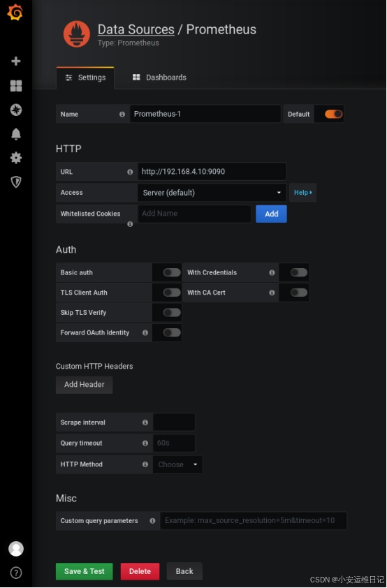Focus the Query timeout 60s input
The width and height of the screenshot is (387, 588).
174,443
